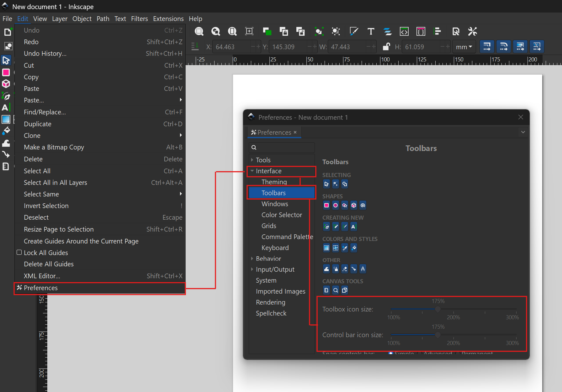
Task: Choose Preferences from the Edit menu
Action: click(x=100, y=288)
